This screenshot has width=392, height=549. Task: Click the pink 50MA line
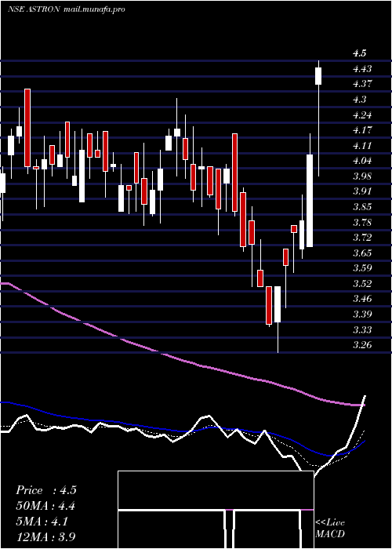click(x=182, y=362)
